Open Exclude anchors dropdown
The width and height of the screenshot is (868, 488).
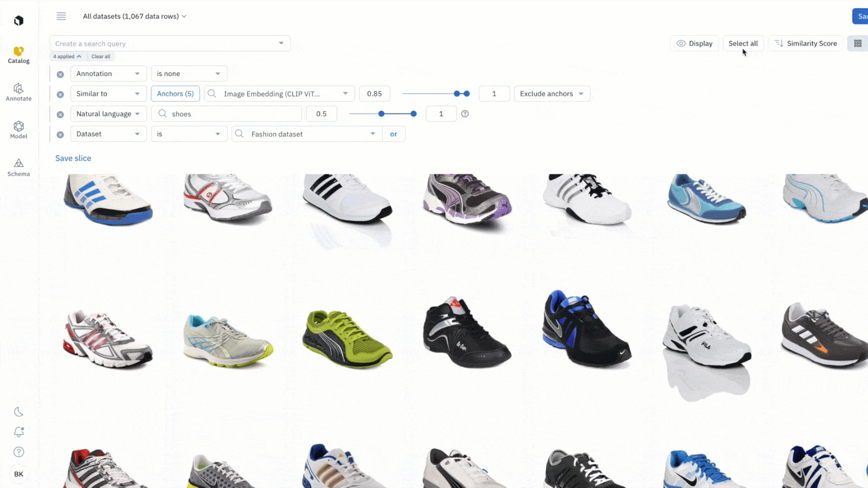tap(552, 94)
